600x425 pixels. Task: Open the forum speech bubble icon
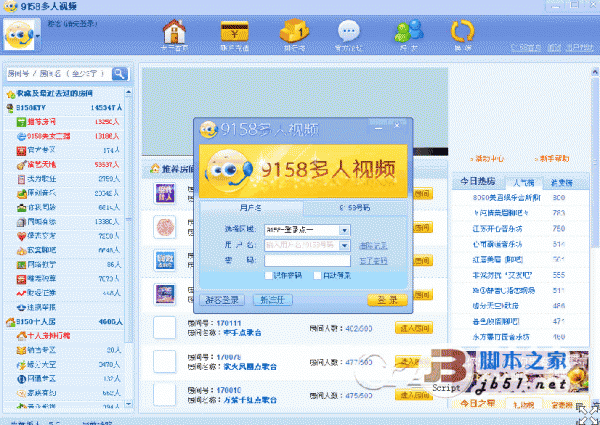coord(349,31)
